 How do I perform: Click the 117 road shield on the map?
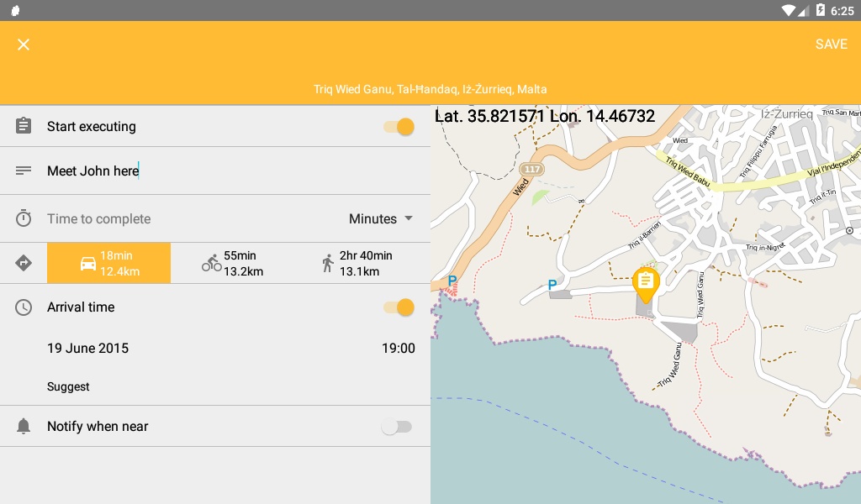(x=531, y=170)
